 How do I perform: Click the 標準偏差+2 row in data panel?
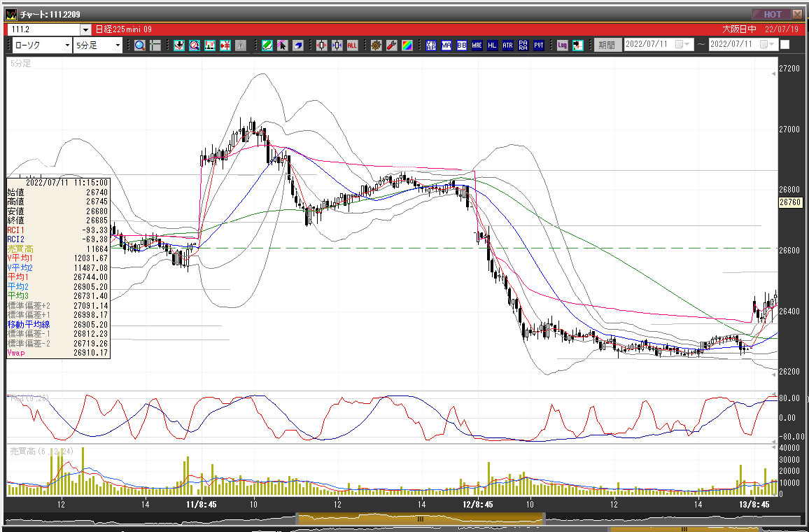coord(58,305)
